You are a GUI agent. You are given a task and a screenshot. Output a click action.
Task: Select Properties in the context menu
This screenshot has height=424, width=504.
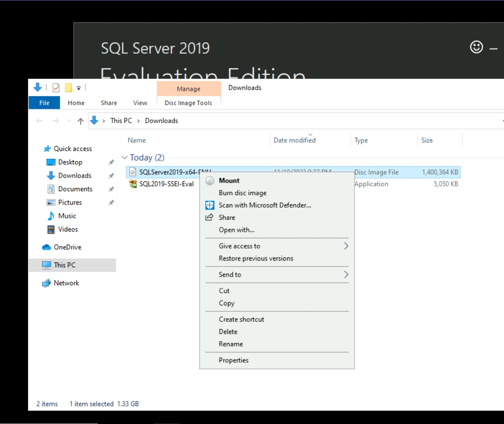click(x=233, y=360)
